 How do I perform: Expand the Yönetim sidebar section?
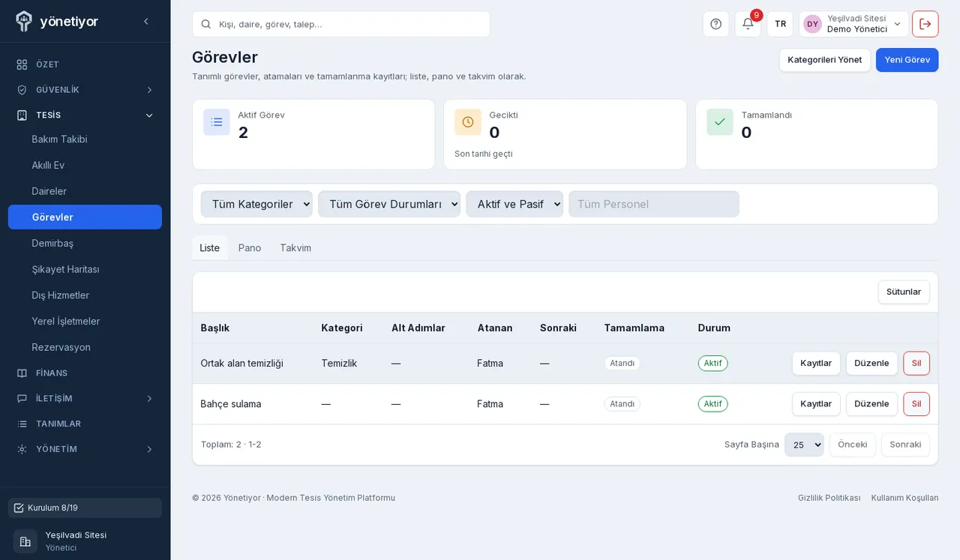point(85,449)
